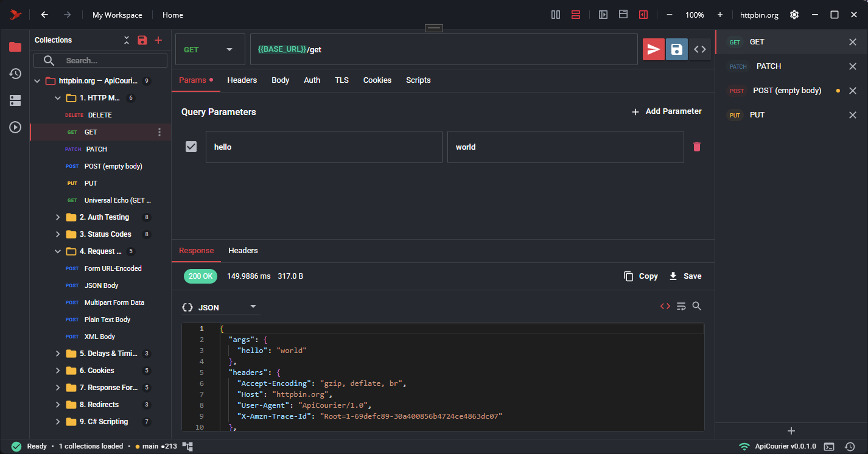The image size is (868, 454).
Task: Click the request URL field
Action: point(444,49)
